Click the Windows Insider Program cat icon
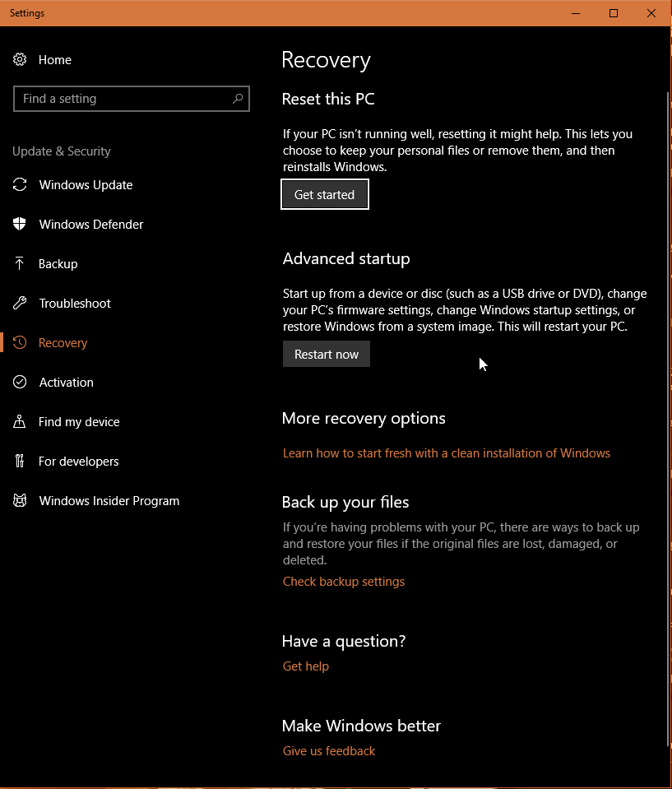Viewport: 672px width, 789px height. pyautogui.click(x=20, y=500)
